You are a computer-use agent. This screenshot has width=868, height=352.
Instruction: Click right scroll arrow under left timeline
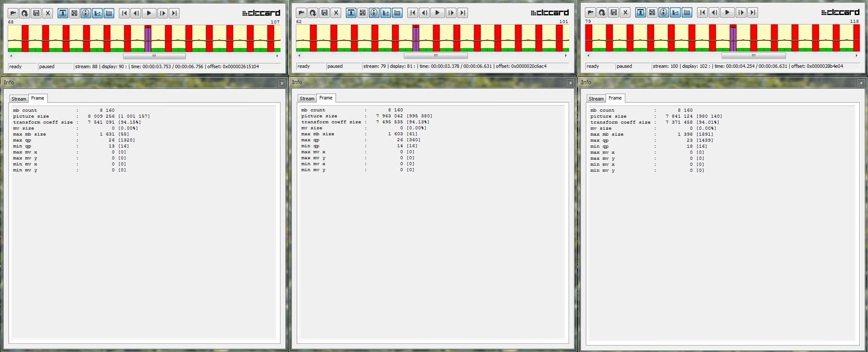click(277, 56)
